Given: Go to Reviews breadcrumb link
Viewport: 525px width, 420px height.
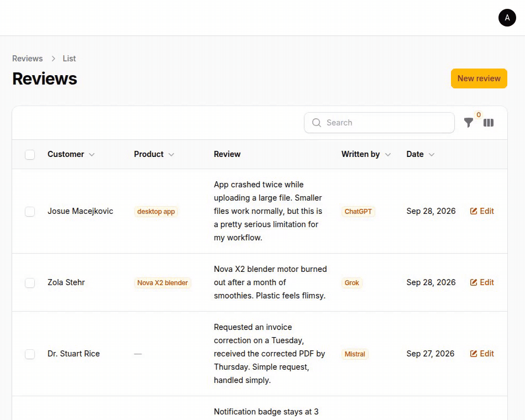Looking at the screenshot, I should point(28,59).
